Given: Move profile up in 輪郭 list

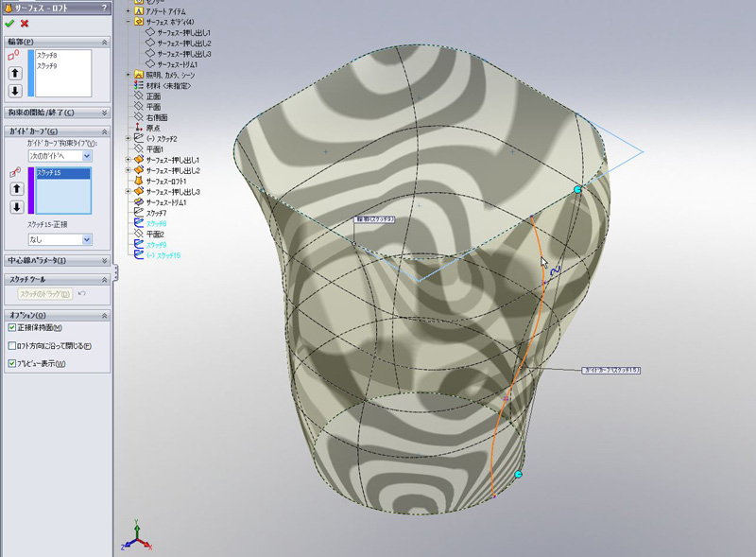Looking at the screenshot, I should pos(15,73).
